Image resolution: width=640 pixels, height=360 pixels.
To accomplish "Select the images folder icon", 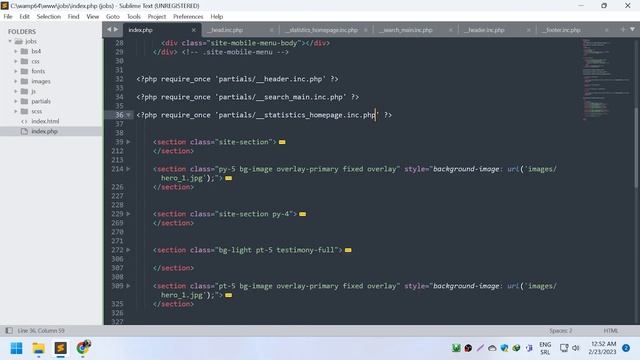I will click(x=24, y=81).
